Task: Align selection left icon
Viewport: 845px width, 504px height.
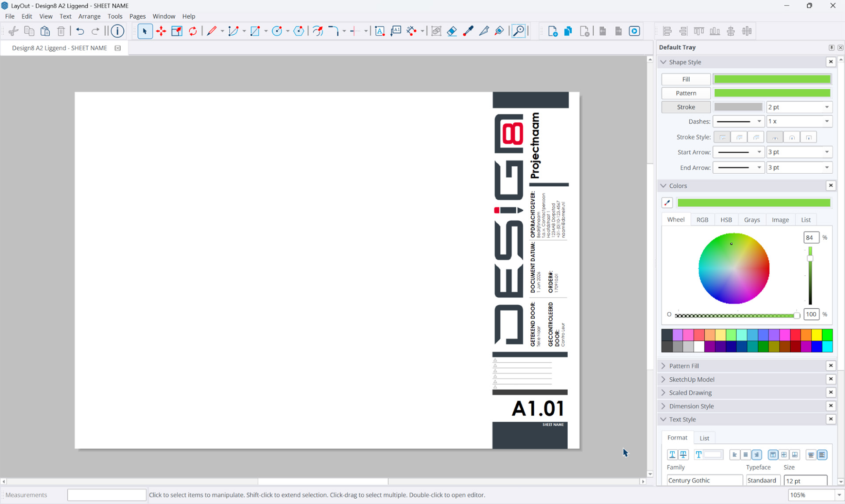Action: tap(667, 31)
